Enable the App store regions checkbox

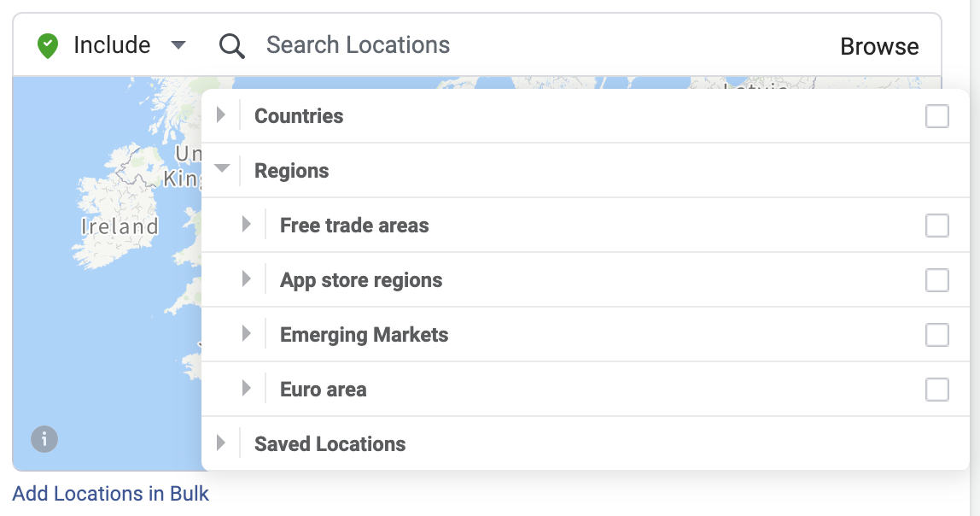point(936,280)
